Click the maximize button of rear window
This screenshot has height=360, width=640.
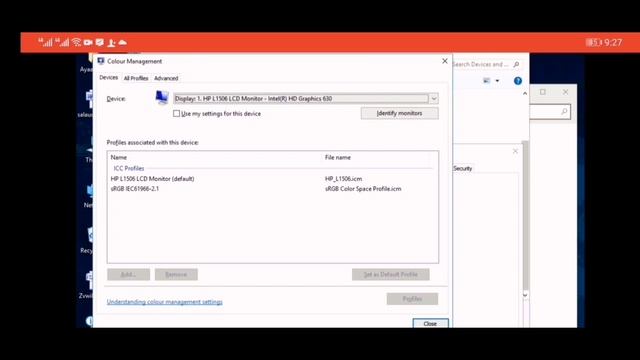542,92
